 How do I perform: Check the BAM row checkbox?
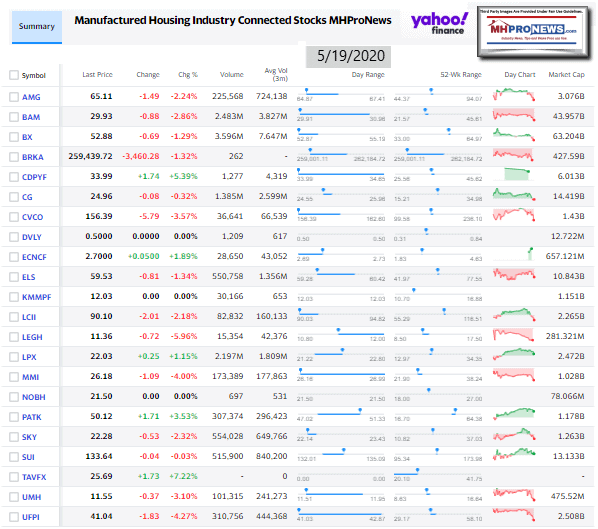(x=14, y=117)
